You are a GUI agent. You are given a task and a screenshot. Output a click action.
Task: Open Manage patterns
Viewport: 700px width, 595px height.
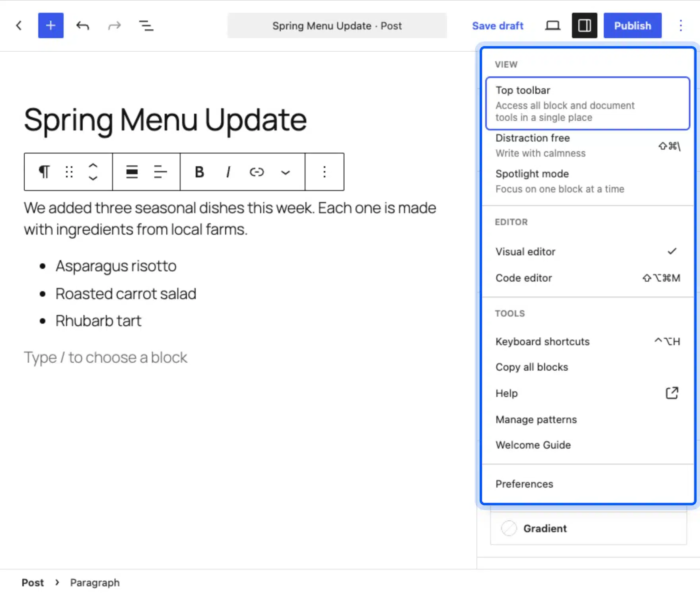coord(587,419)
